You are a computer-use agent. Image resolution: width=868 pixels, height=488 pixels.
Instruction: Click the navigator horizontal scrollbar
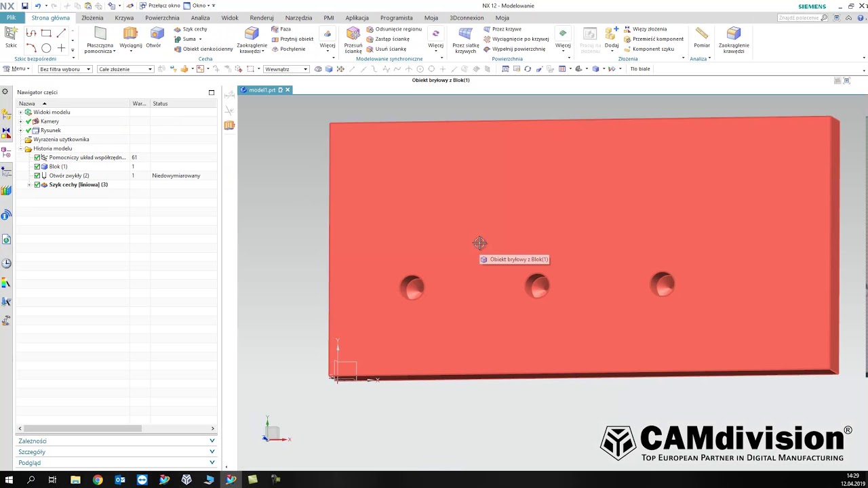coord(82,428)
